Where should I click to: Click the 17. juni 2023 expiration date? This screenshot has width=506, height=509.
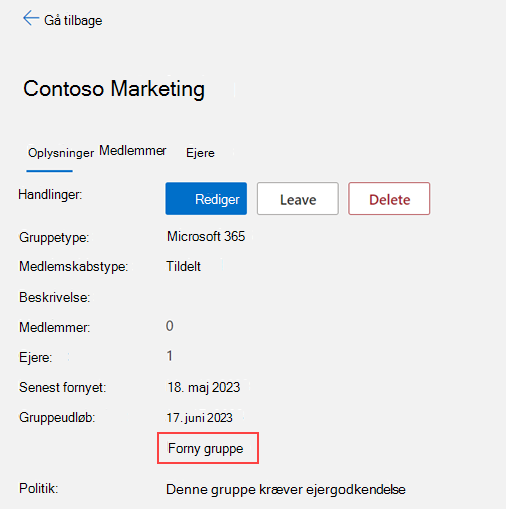199,418
